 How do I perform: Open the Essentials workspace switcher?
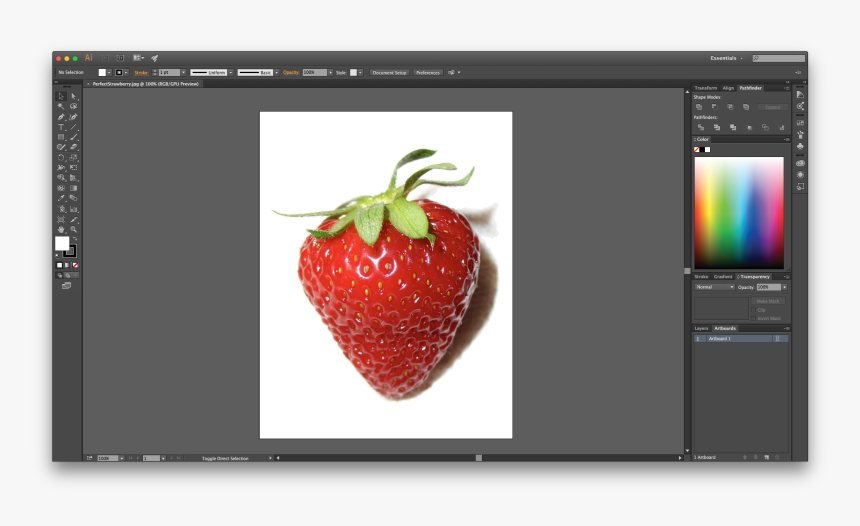[726, 58]
